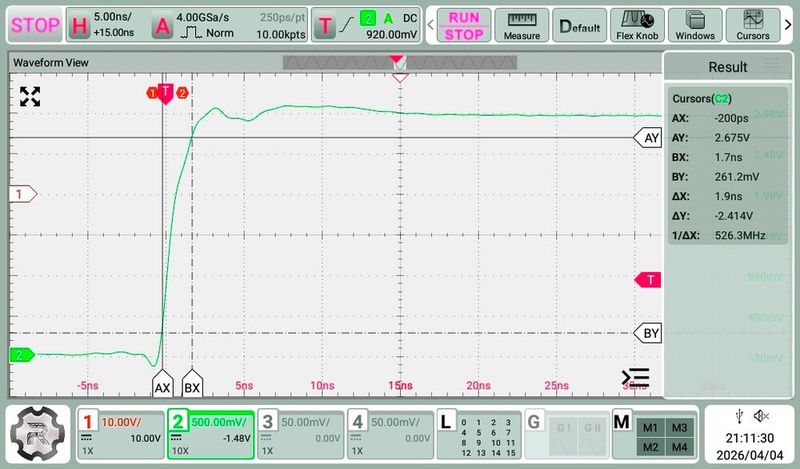Image resolution: width=800 pixels, height=469 pixels.
Task: Show more toolbar items with right arrow
Action: 788,24
